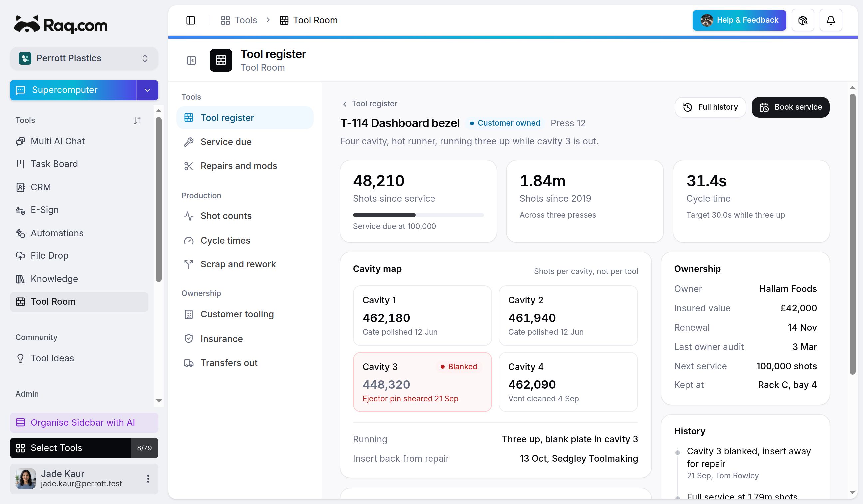Viewport: 863px width, 504px height.
Task: Open Repairs and mods section
Action: pos(245,166)
